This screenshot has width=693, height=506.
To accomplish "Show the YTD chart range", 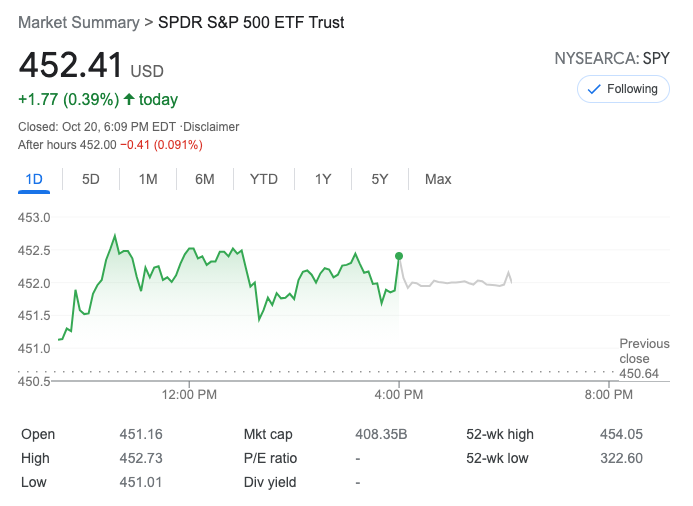I will point(264,179).
